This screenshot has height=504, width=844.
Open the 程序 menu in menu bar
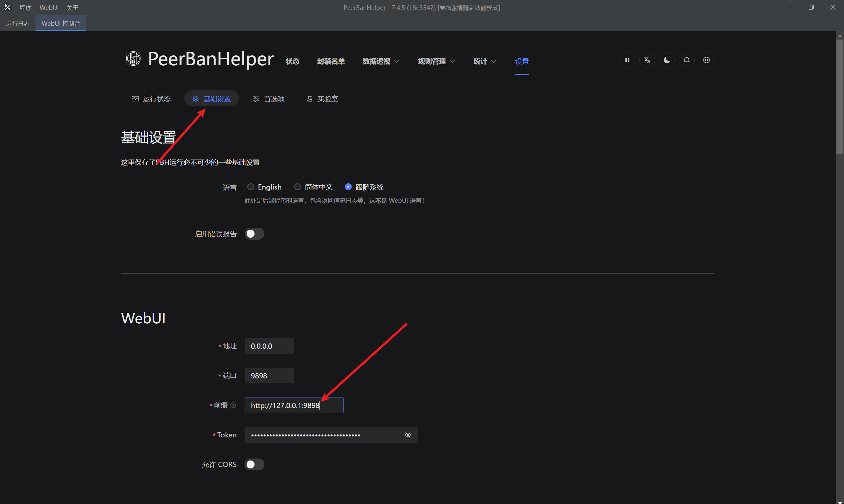click(x=25, y=8)
